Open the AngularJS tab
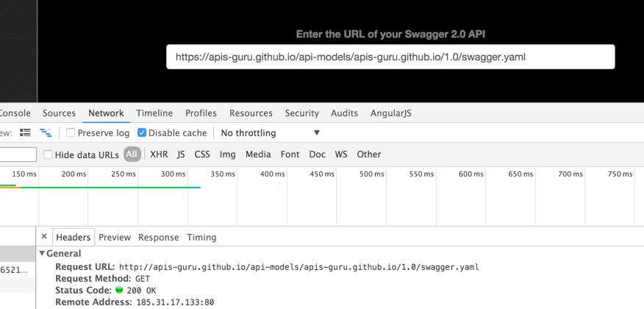The image size is (644, 309). point(391,113)
